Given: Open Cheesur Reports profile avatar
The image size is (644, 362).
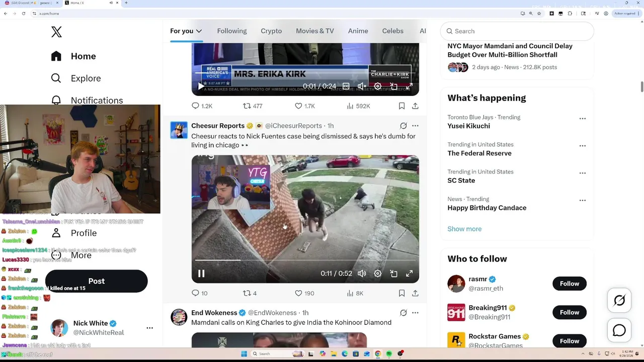Looking at the screenshot, I should [179, 130].
